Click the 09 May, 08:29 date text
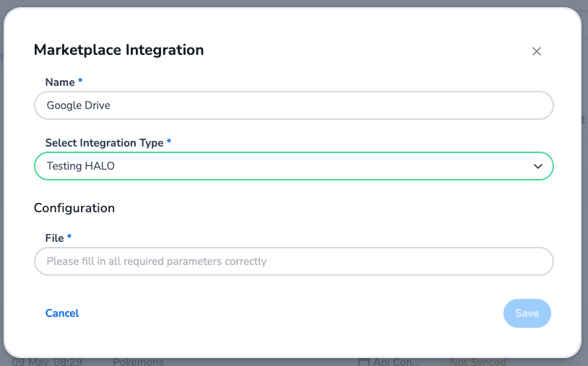This screenshot has height=366, width=588. click(46, 362)
